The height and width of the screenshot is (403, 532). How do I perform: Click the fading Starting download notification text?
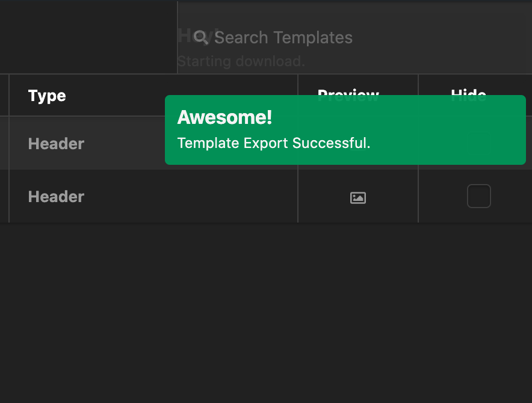point(241,61)
